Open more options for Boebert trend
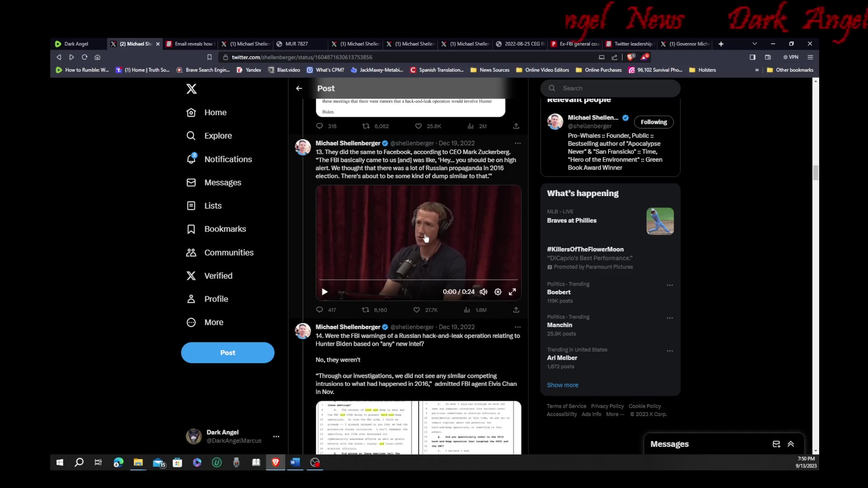Viewport: 868px width, 488px height. coord(670,285)
